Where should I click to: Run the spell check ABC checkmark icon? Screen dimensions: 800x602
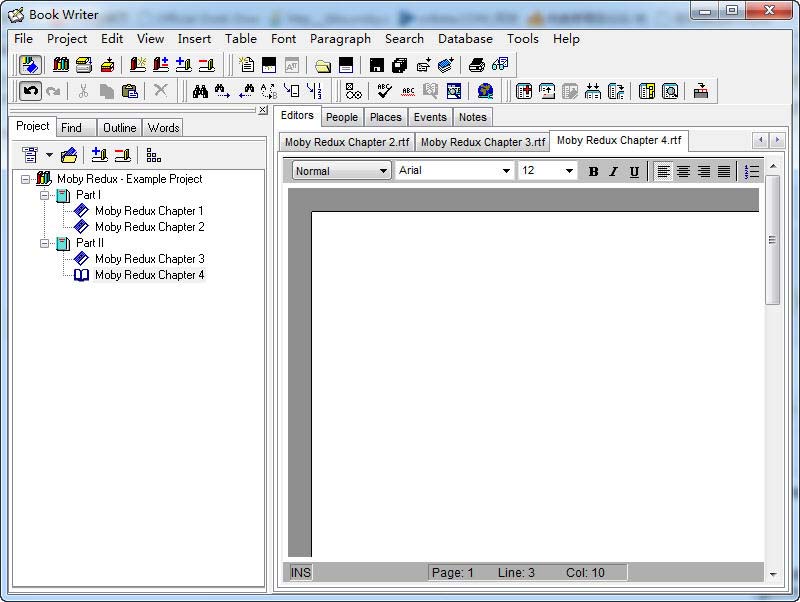click(385, 91)
